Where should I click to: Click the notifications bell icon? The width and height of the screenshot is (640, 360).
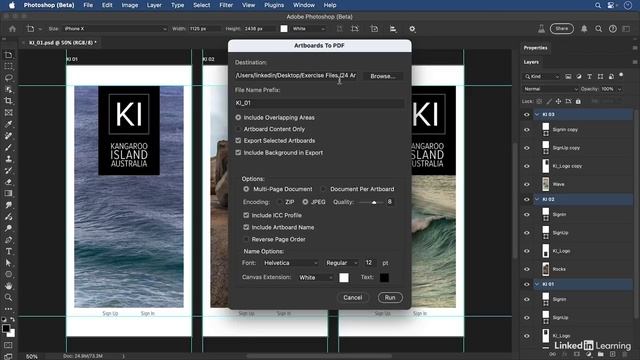[x=584, y=29]
